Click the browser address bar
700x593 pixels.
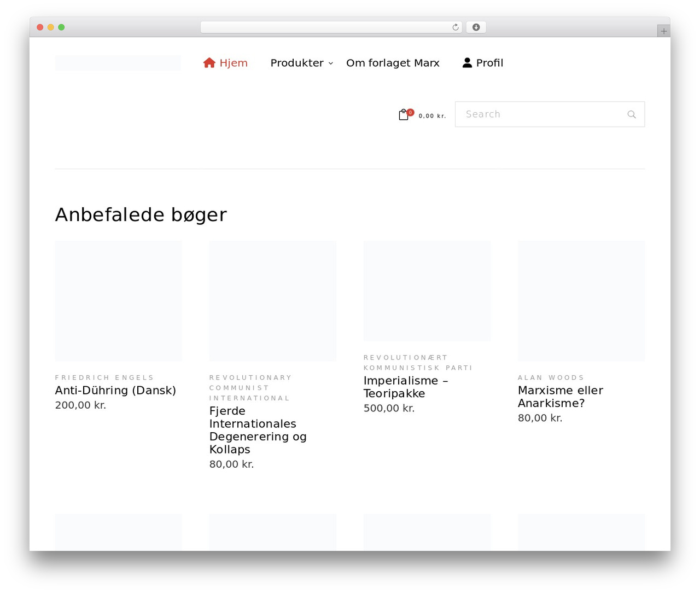[x=331, y=27]
